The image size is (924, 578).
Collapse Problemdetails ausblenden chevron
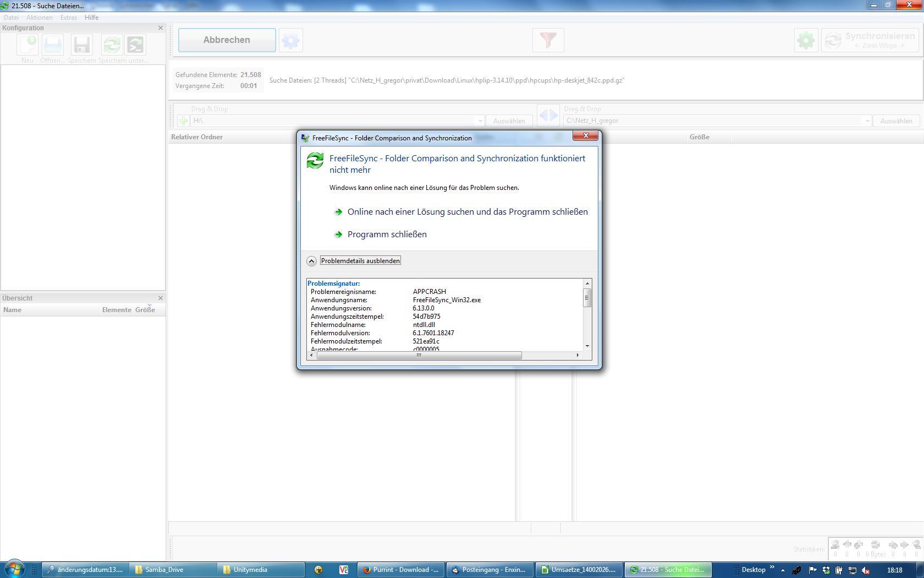point(311,261)
